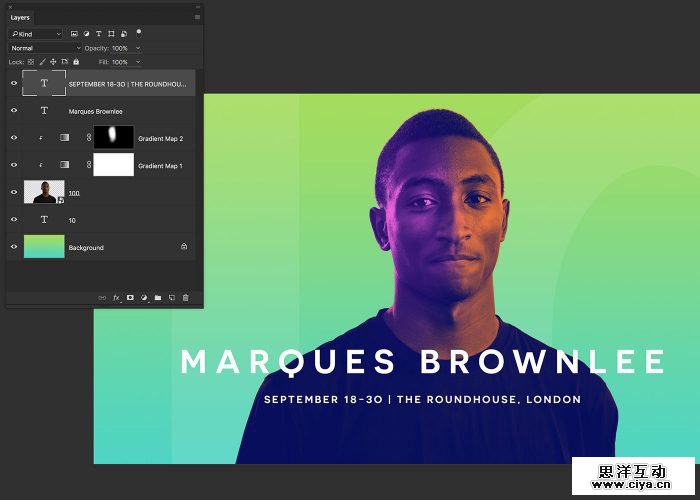Viewport: 700px width, 500px height.
Task: Click the Gradient Map 2 mask thumbnail
Action: tap(113, 137)
